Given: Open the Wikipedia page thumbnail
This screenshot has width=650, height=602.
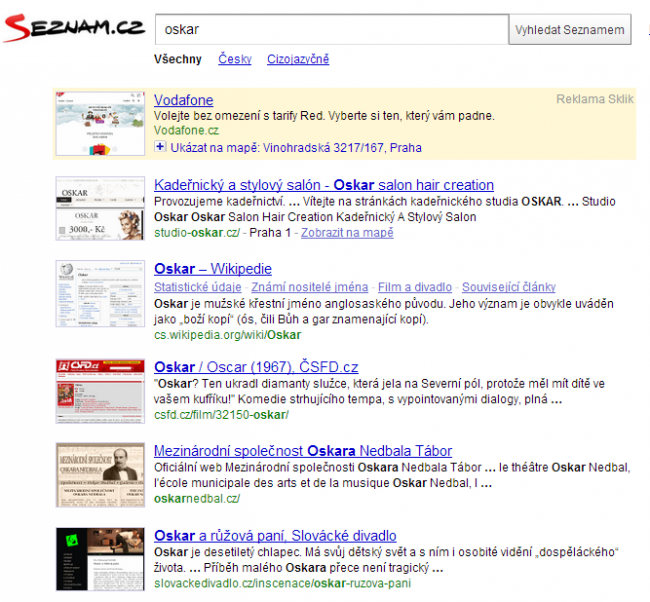Looking at the screenshot, I should (100, 294).
